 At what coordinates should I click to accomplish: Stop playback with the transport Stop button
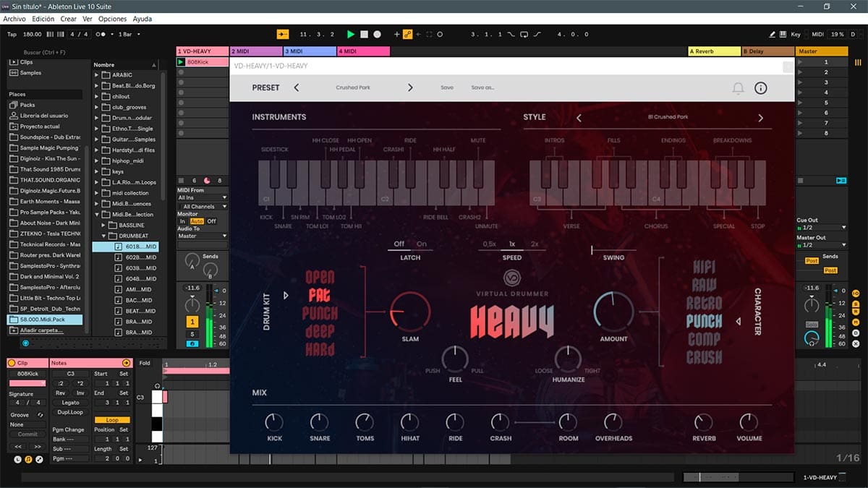point(364,34)
